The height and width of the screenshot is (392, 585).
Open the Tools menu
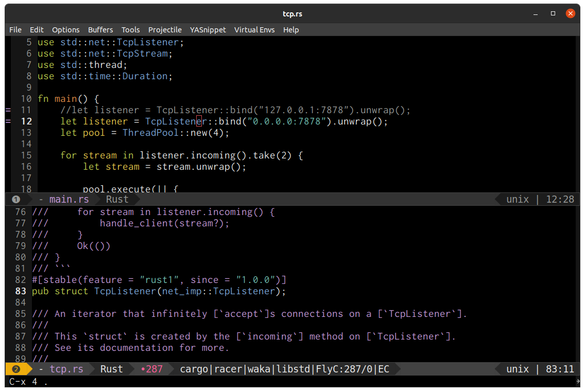[131, 30]
